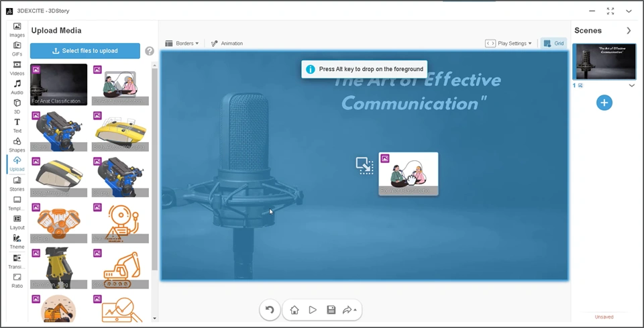Open the Layout panel
Viewport: 644px width, 328px height.
[x=17, y=222]
